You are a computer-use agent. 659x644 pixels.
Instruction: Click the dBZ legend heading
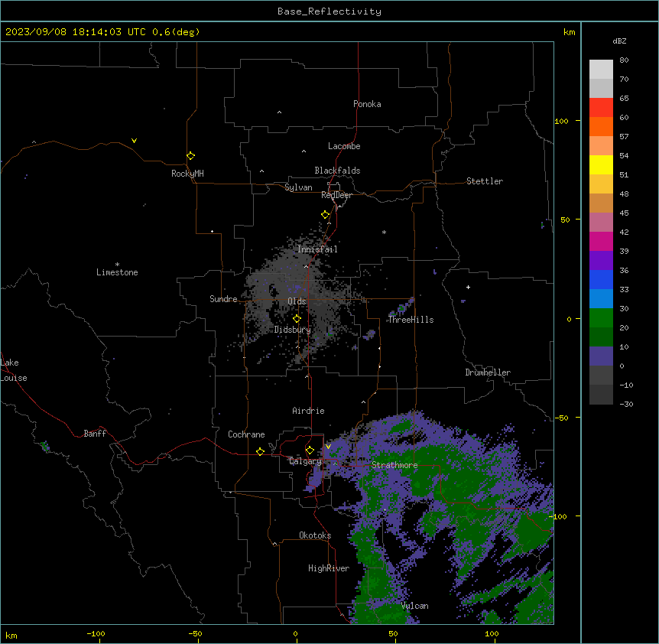(x=619, y=41)
